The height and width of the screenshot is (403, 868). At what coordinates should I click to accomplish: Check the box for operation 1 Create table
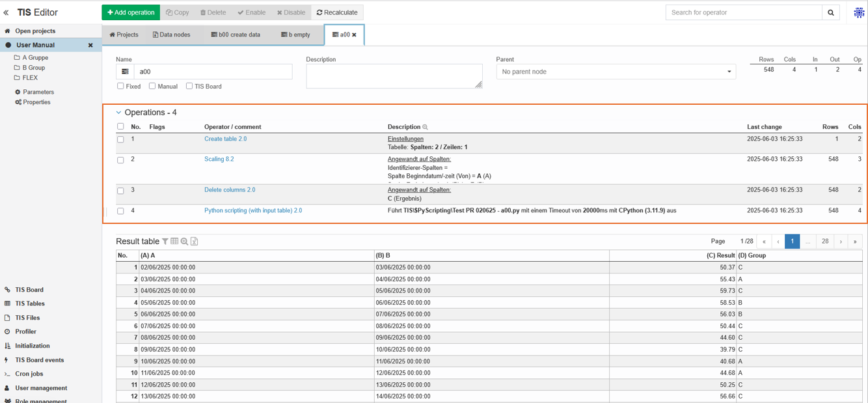pos(120,139)
